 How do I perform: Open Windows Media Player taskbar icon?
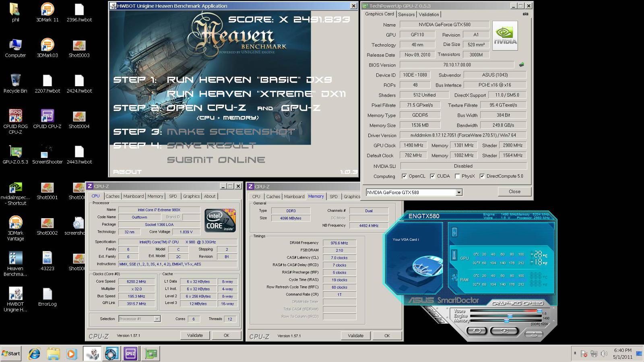tap(71, 354)
